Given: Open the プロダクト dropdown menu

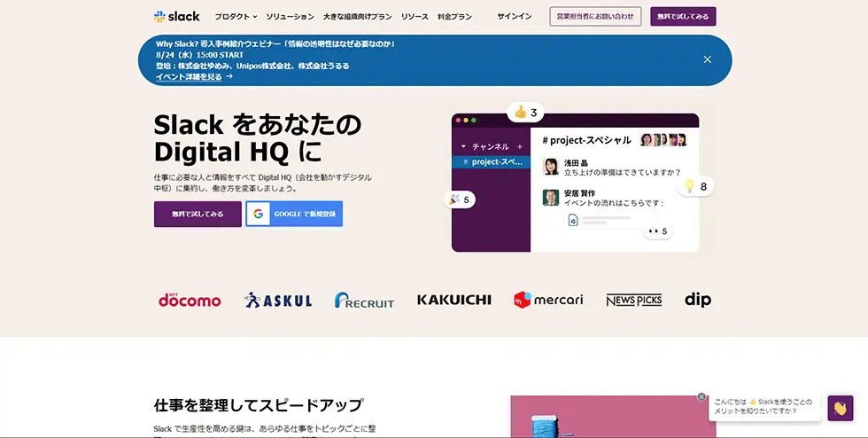Looking at the screenshot, I should [236, 17].
